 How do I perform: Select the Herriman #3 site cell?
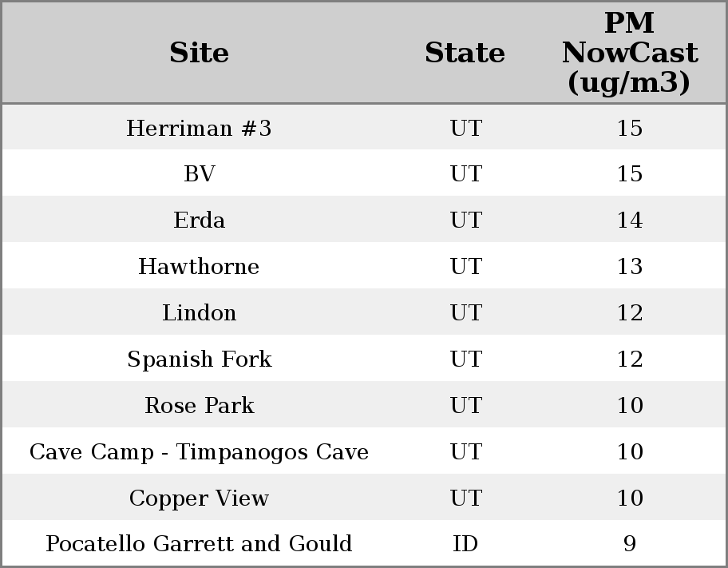tap(200, 128)
